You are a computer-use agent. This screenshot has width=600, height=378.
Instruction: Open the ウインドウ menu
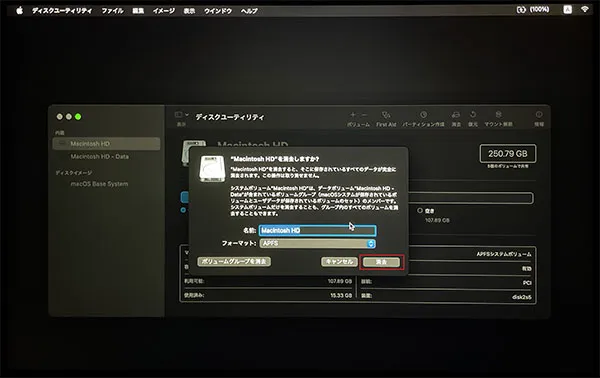click(x=218, y=11)
